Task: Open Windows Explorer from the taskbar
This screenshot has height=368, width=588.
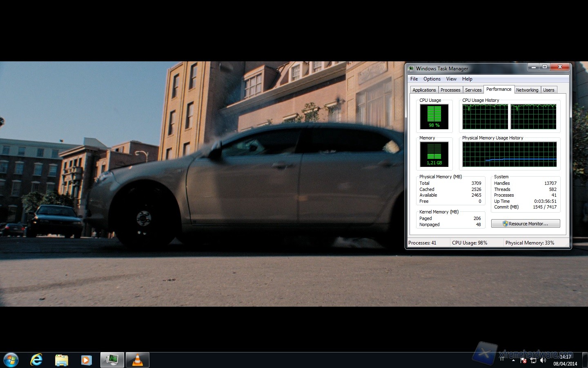Action: tap(62, 360)
